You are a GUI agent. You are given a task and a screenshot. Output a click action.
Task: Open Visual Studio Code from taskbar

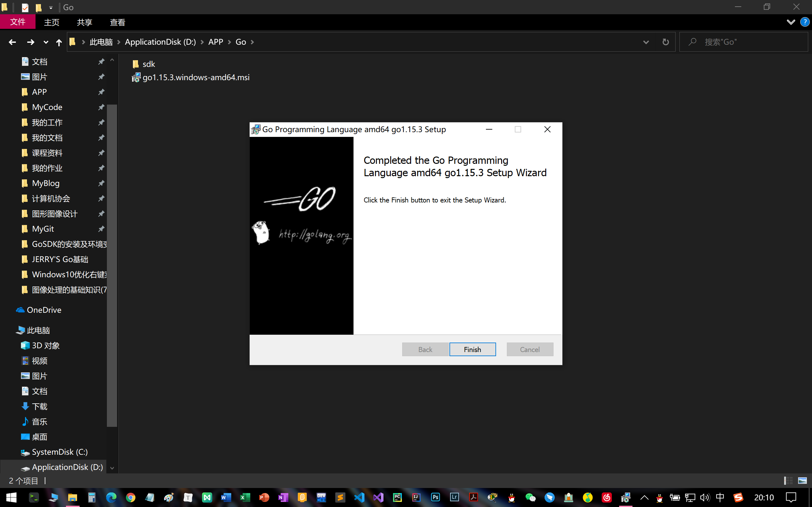[359, 497]
